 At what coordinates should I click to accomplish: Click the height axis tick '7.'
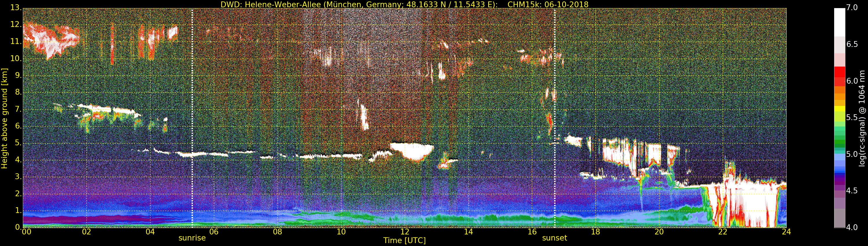18,109
